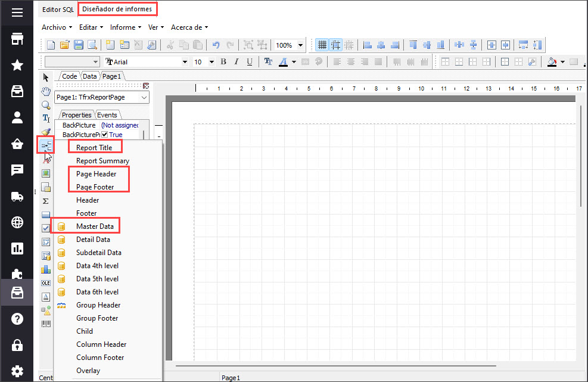Select the Chart object tool
588x382 pixels.
(46, 269)
